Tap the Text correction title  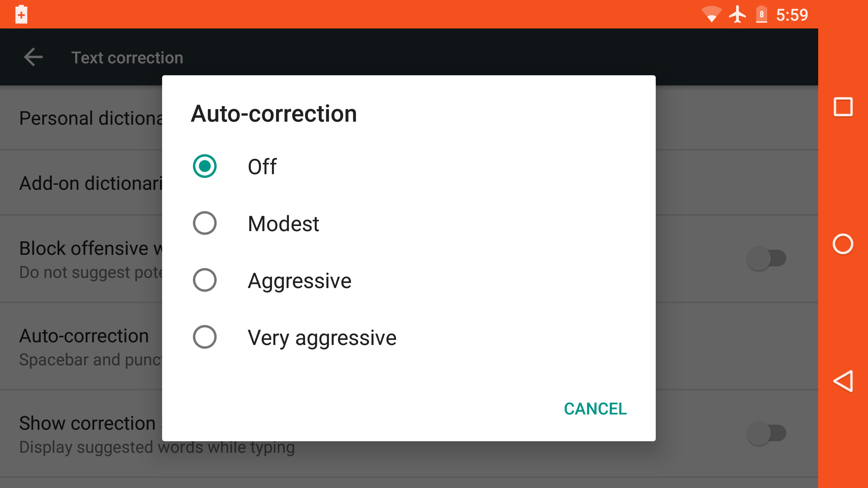tap(127, 58)
